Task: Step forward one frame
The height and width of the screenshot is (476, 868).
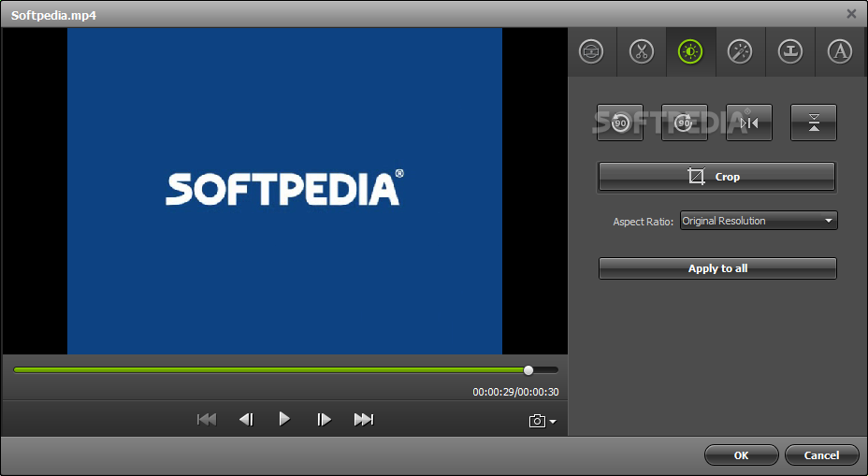Action: tap(324, 420)
